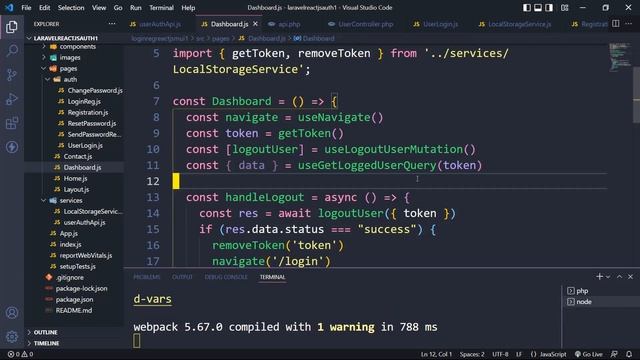Close the Dashboard.js tab

click(256, 24)
